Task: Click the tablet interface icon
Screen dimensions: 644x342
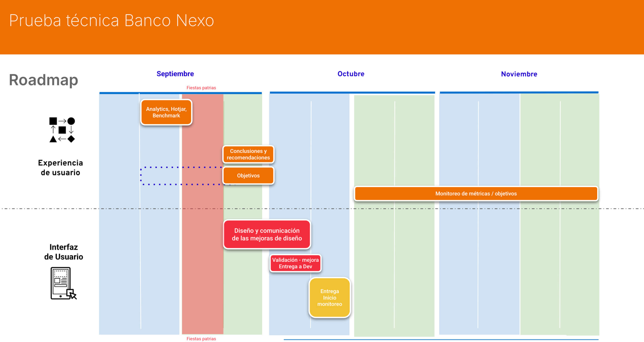Action: 63,283
